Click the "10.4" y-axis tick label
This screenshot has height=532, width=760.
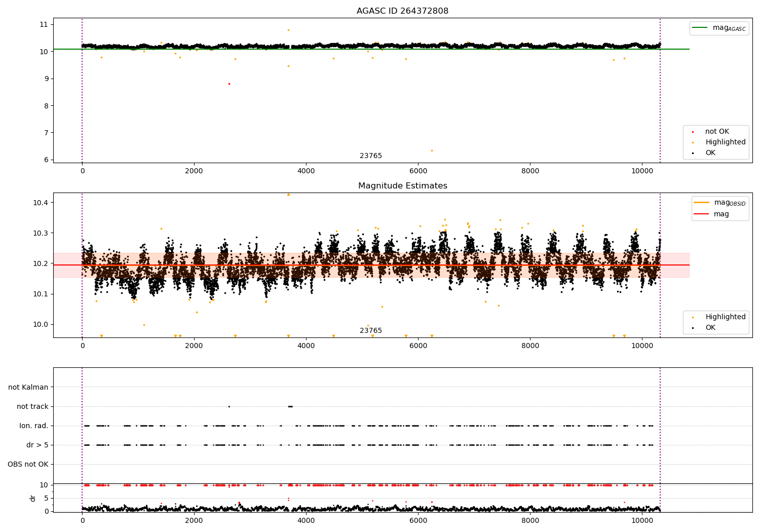click(41, 203)
